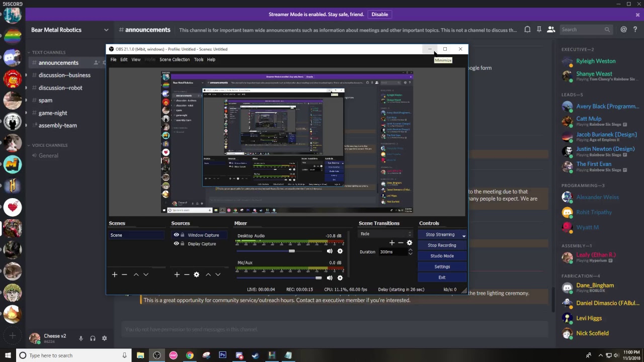Remove selected scene with minus icon
This screenshot has height=362, width=644.
pos(124,275)
